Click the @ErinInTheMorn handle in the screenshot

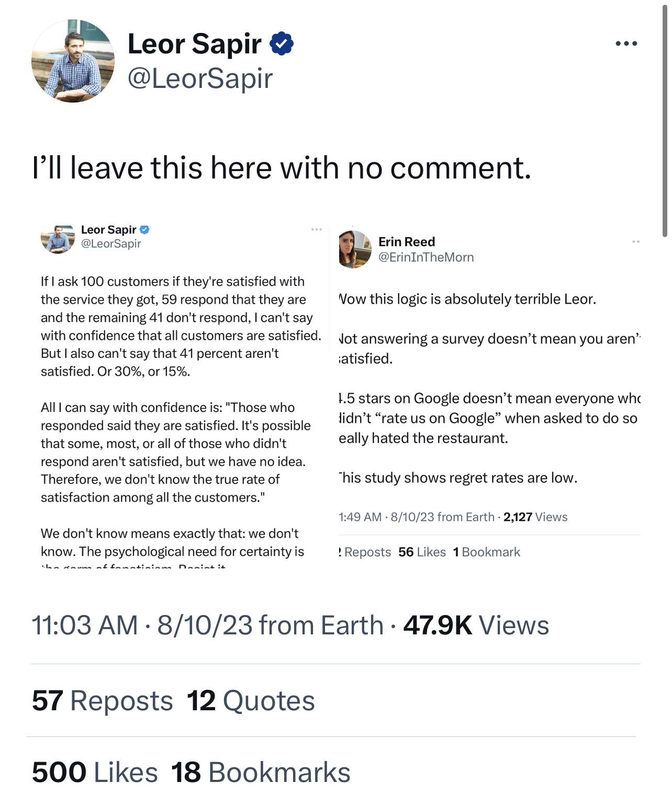pos(426,258)
